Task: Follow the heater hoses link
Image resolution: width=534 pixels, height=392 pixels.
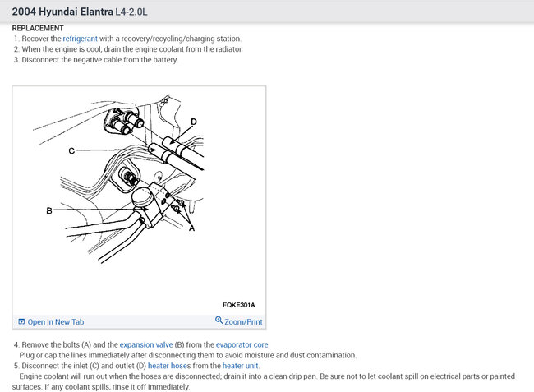Action: coord(169,366)
